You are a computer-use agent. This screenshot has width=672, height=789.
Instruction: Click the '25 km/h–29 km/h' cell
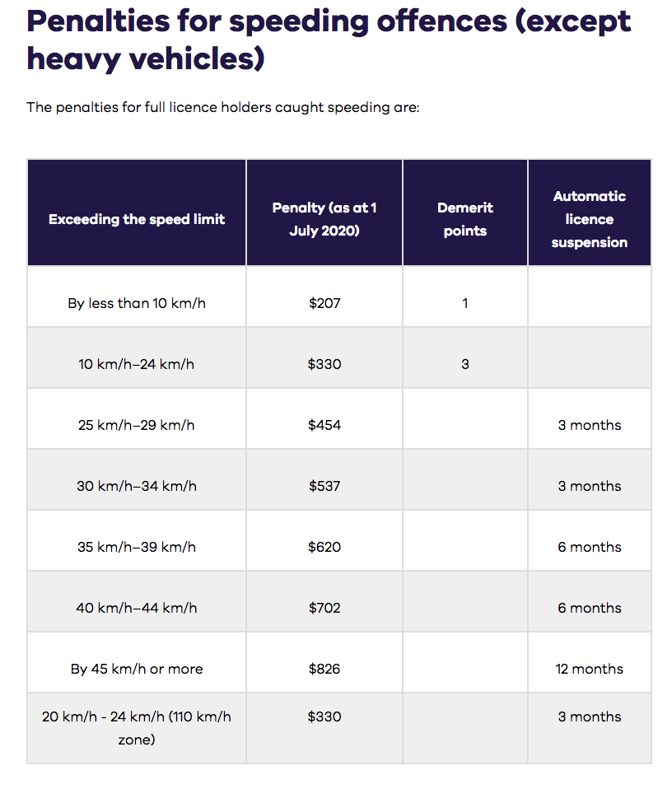[x=137, y=425]
